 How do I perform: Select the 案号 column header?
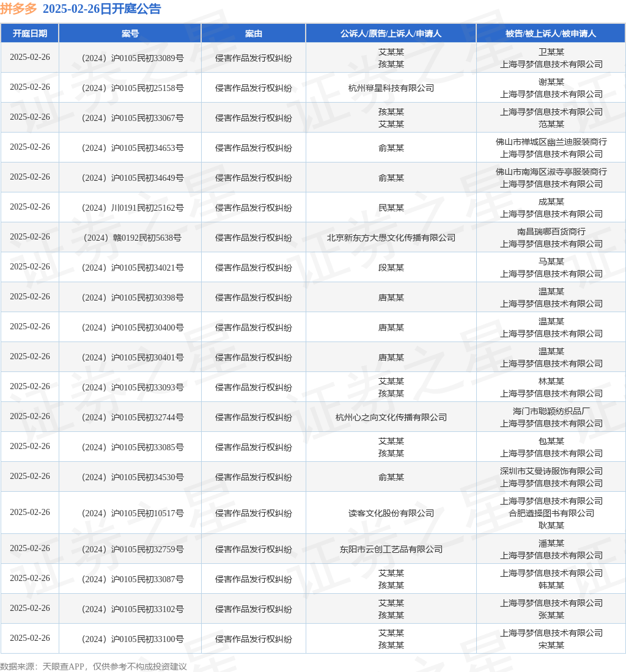pos(130,34)
